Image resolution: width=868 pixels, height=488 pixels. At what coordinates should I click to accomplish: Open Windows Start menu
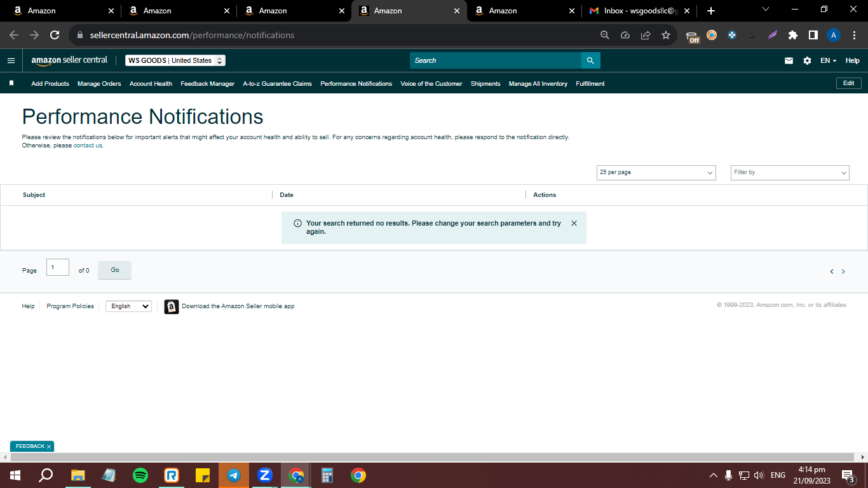pos(15,475)
